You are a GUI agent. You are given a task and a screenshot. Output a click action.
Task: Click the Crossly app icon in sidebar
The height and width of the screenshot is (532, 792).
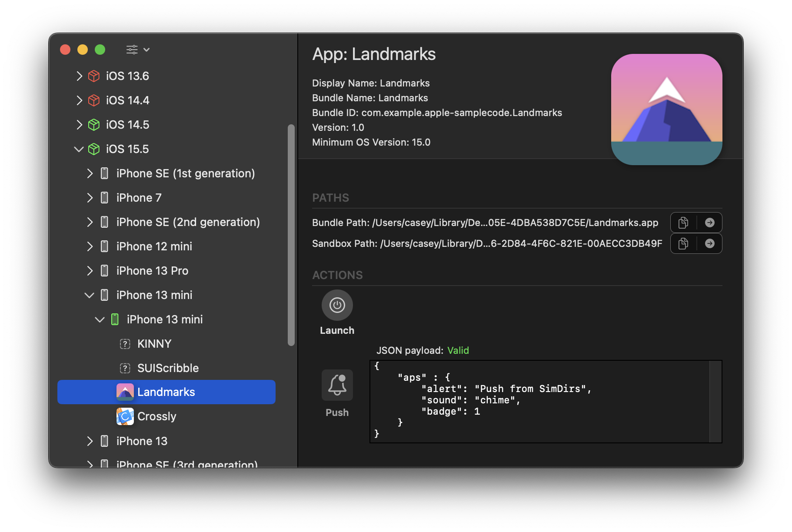[125, 416]
